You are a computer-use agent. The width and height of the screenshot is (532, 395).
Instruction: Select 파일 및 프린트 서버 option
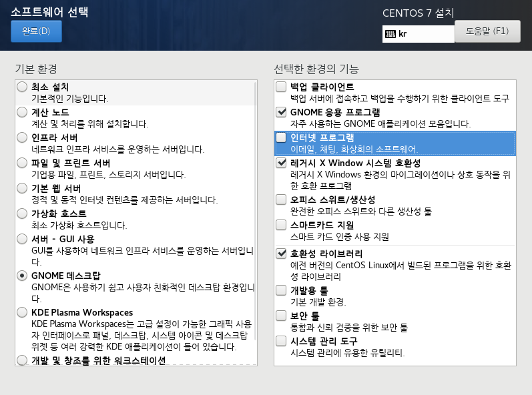pos(22,163)
